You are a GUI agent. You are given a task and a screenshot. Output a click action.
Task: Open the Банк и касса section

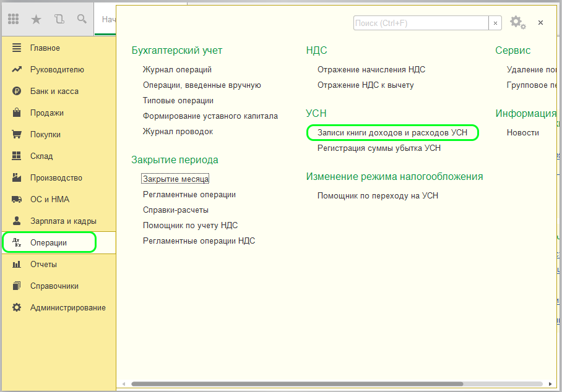click(54, 92)
